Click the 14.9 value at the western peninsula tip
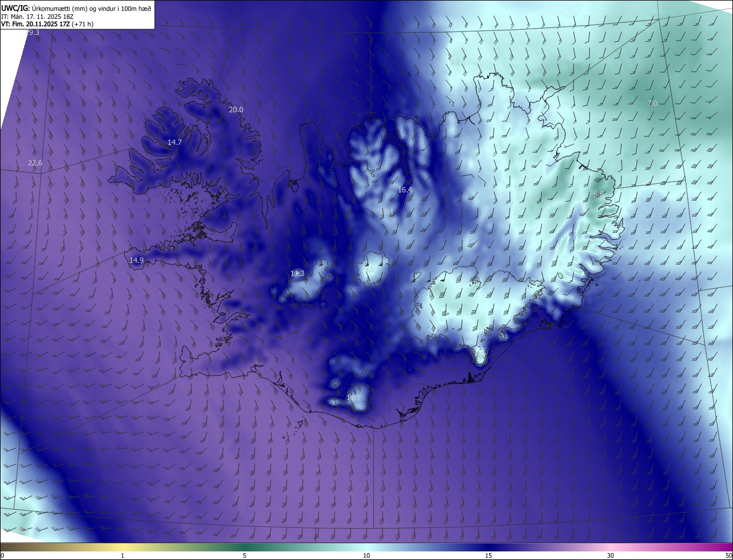This screenshot has height=560, width=733. pyautogui.click(x=136, y=260)
